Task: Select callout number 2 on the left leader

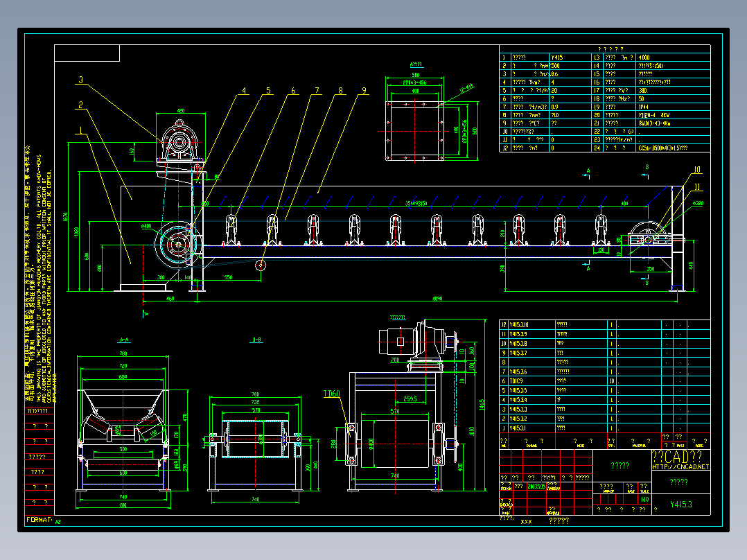Action: click(81, 105)
